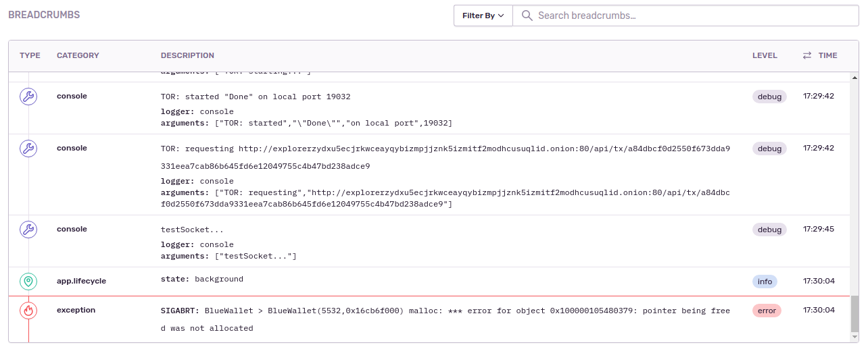The width and height of the screenshot is (868, 347).
Task: Toggle time display with the swap arrows icon
Action: pos(807,55)
